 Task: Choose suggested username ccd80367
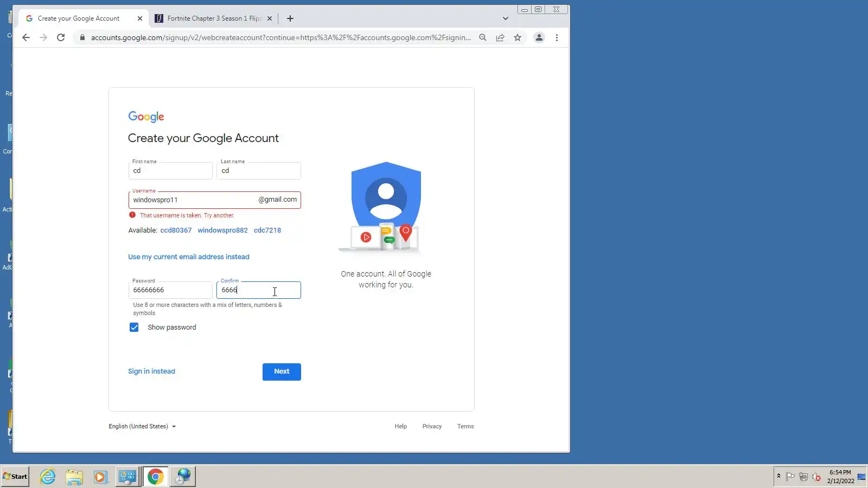(176, 230)
